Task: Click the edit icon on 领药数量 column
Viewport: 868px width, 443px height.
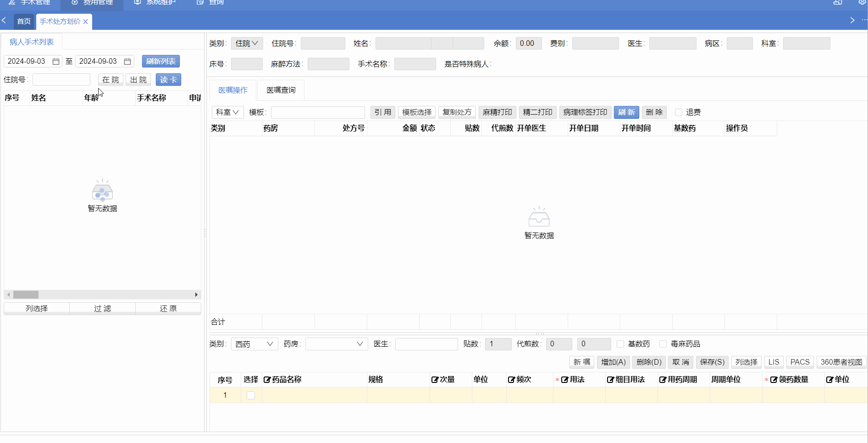Action: coord(774,380)
